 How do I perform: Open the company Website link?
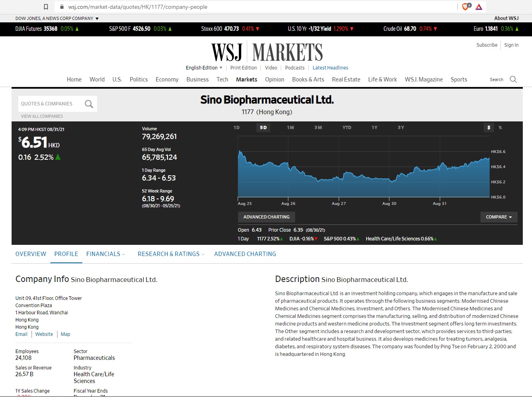pyautogui.click(x=44, y=334)
